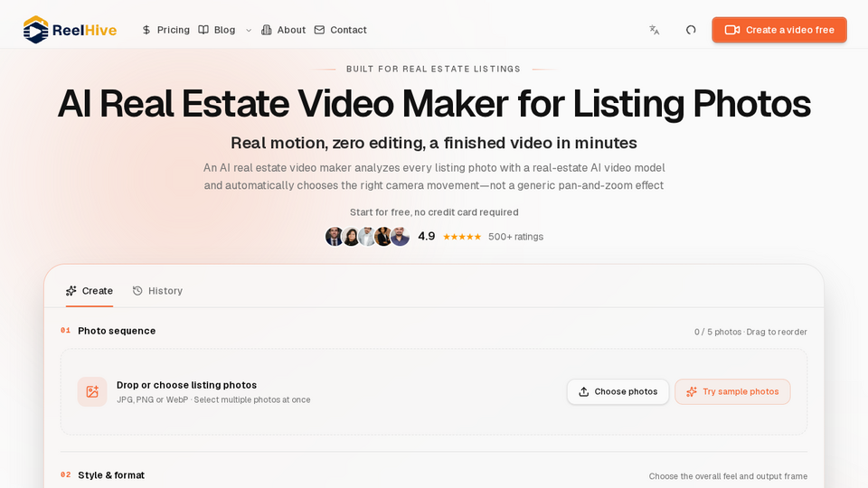This screenshot has width=868, height=488.
Task: Click the building icon beside About
Action: [266, 30]
